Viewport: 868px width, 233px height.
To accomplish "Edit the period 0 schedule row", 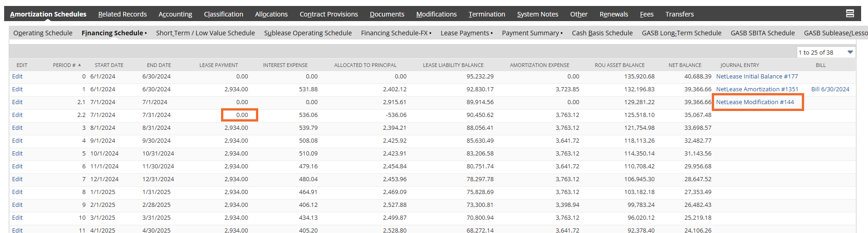I will click(x=17, y=76).
